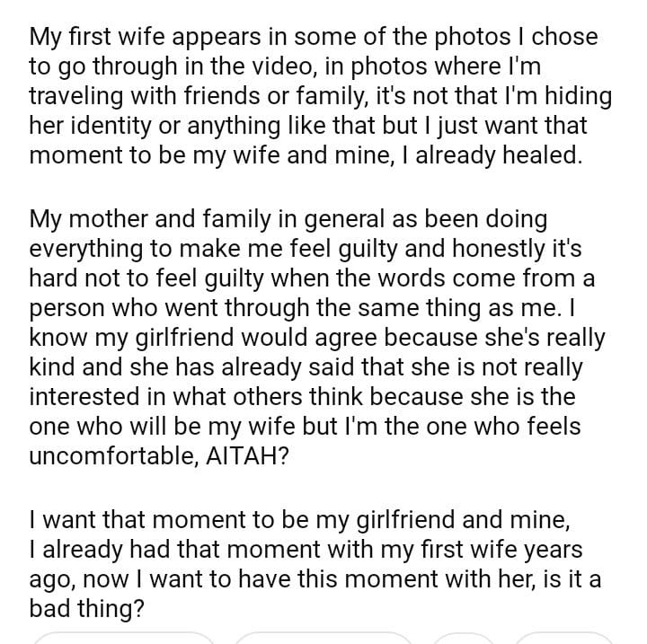Click the opening words "My first wife"

tap(91, 38)
